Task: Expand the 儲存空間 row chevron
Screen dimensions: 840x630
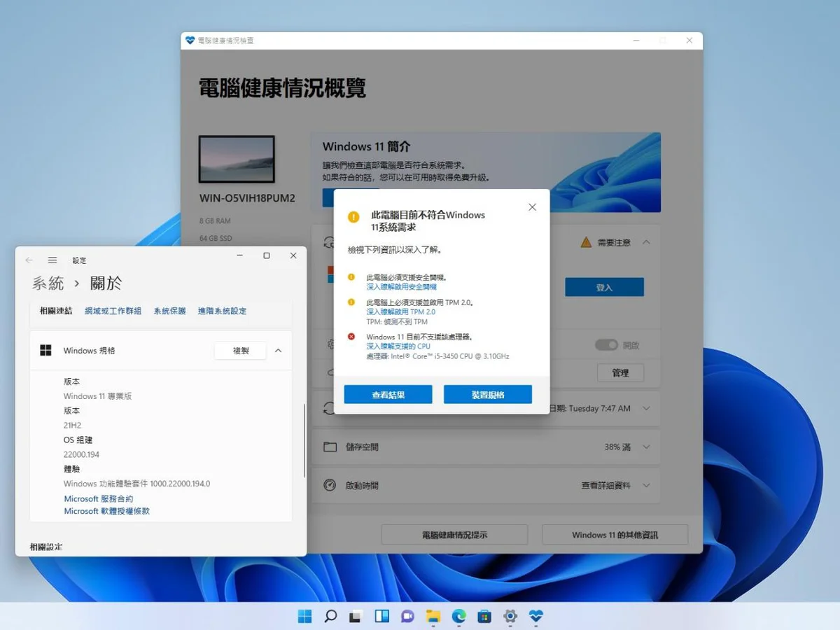Action: click(x=646, y=447)
